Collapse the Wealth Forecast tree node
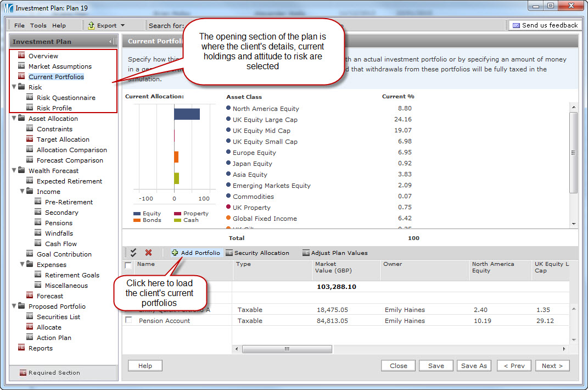 pyautogui.click(x=14, y=171)
